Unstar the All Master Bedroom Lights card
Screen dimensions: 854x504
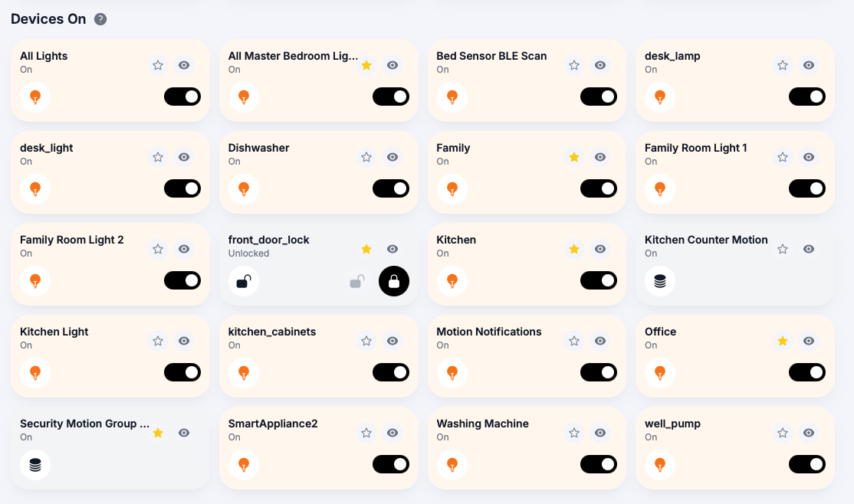pyautogui.click(x=366, y=65)
